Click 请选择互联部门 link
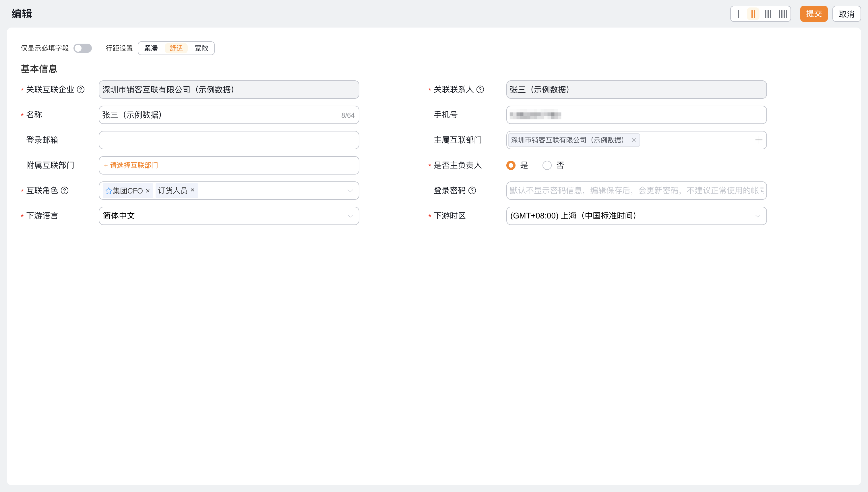This screenshot has height=492, width=868. pos(131,165)
